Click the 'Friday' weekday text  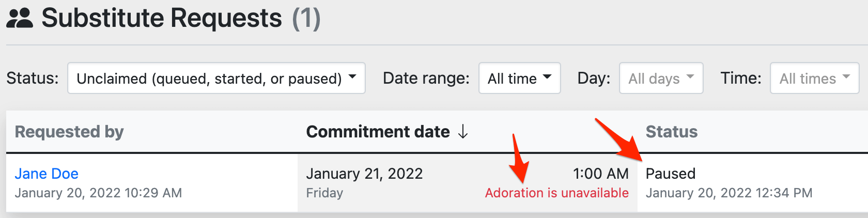tap(324, 193)
